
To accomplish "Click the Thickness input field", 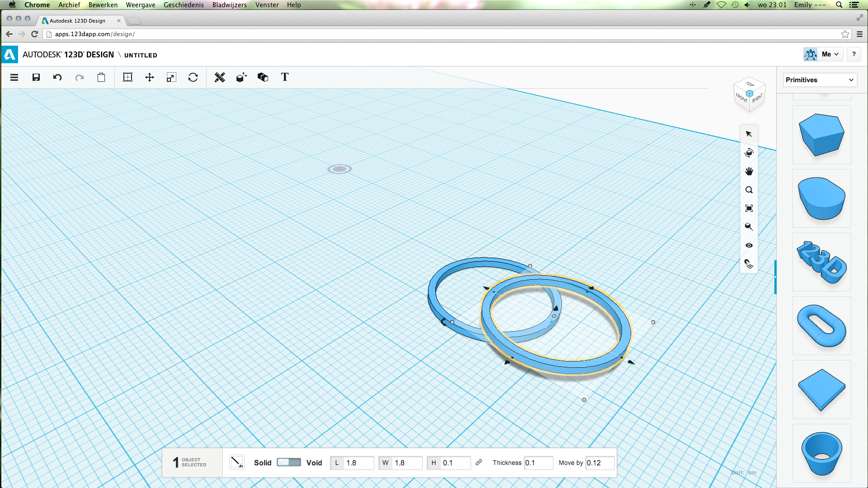I will tap(538, 463).
